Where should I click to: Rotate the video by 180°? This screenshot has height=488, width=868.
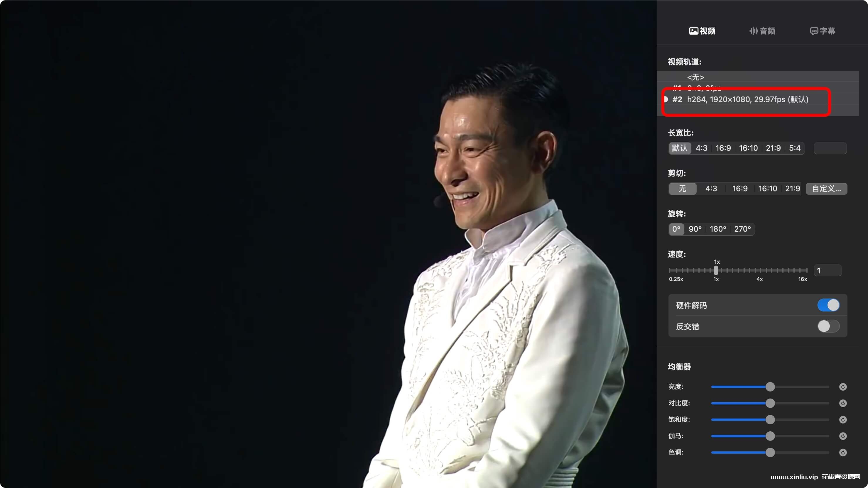[718, 229]
